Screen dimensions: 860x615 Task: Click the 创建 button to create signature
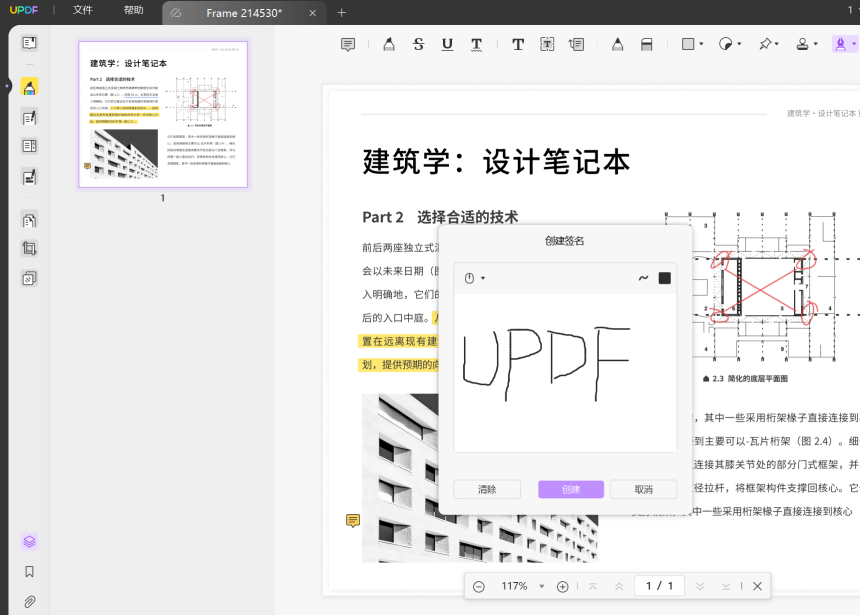click(571, 489)
